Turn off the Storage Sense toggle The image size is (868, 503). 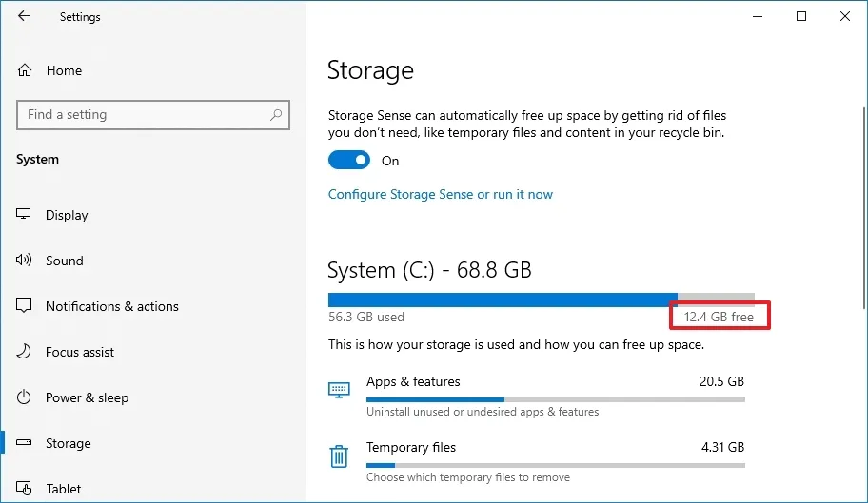pos(348,161)
